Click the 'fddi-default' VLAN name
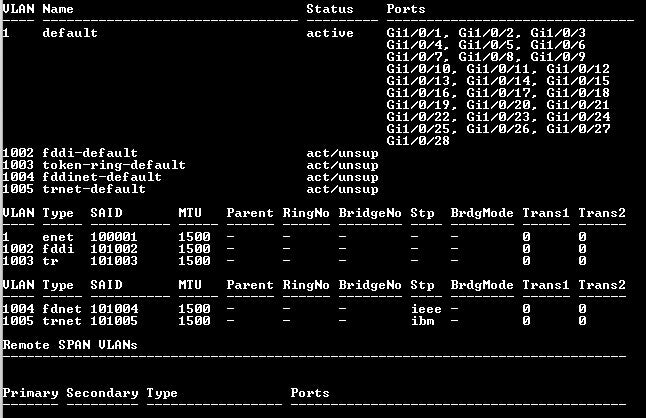 (x=90, y=153)
